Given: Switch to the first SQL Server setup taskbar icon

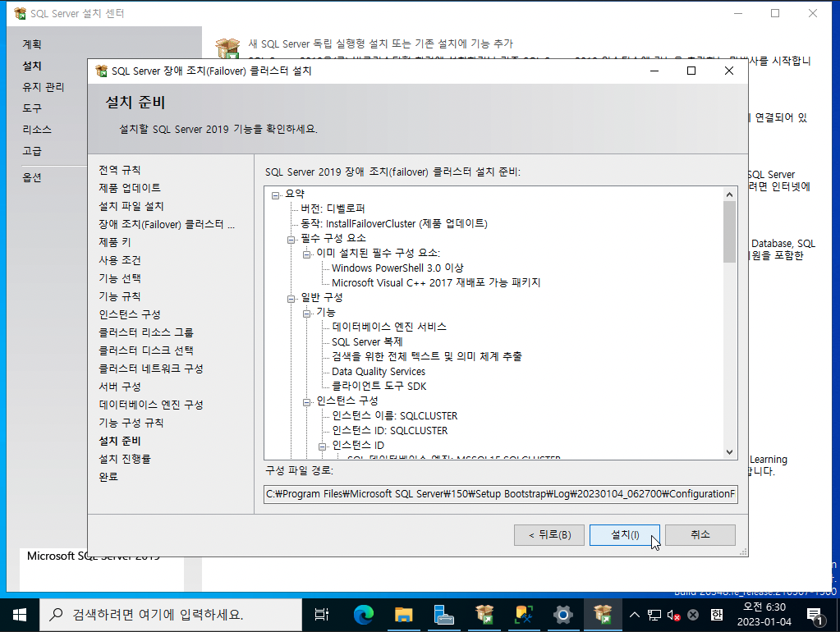Looking at the screenshot, I should pyautogui.click(x=484, y=615).
